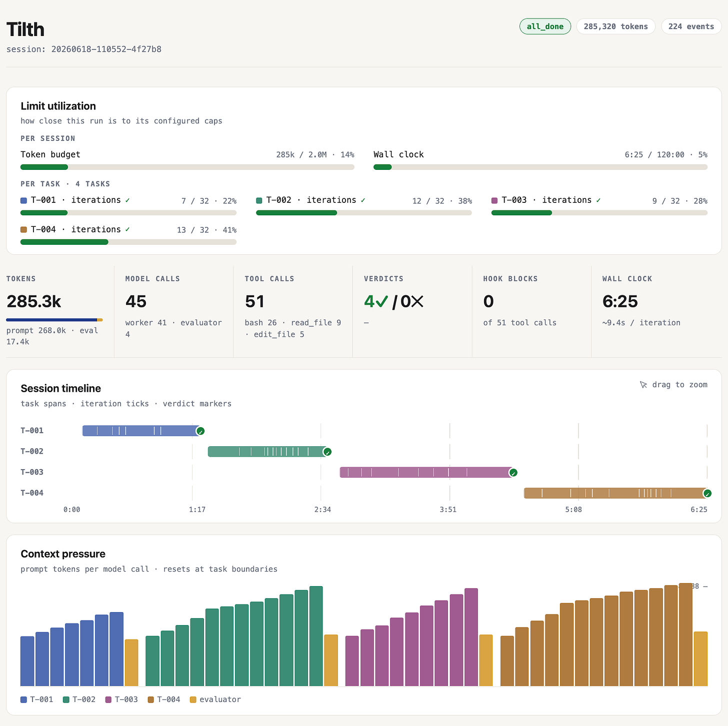Click the T-003 verdict checkmark marker on timeline
The width and height of the screenshot is (728, 726).
[x=513, y=473]
